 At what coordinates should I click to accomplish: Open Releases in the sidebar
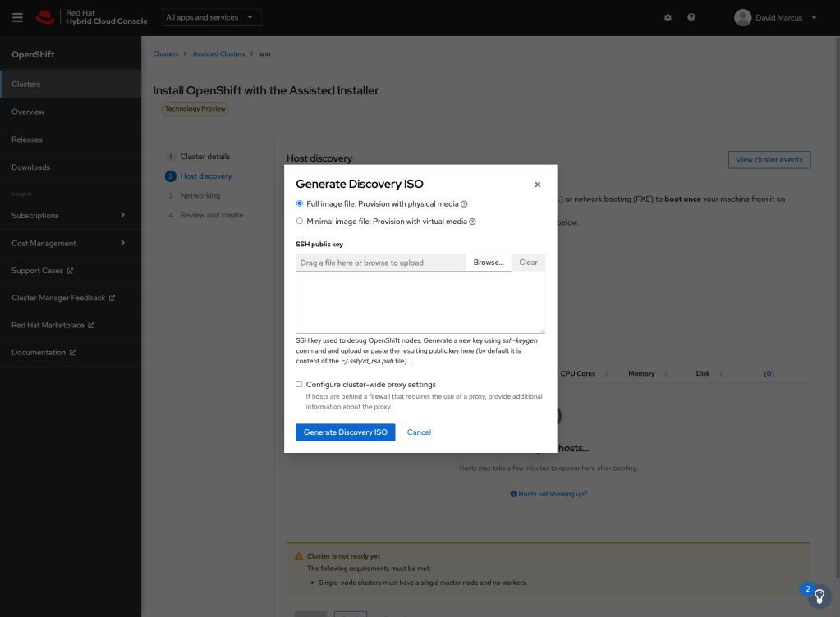(x=27, y=139)
